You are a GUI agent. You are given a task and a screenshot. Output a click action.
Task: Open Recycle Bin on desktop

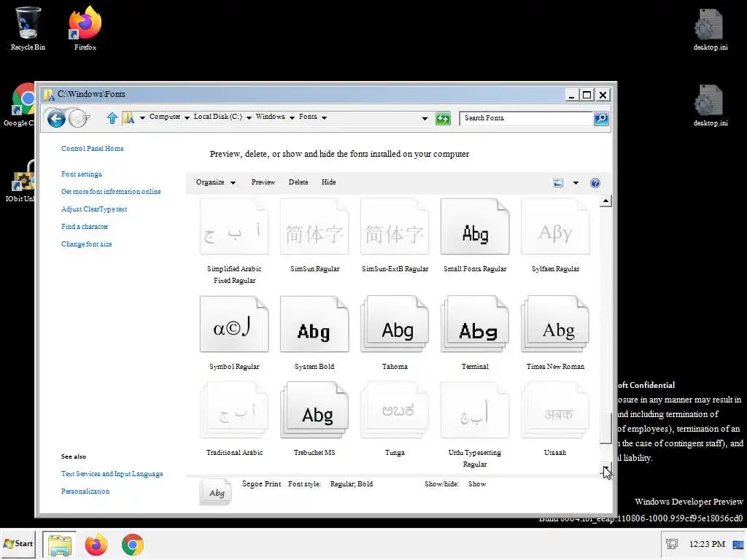click(x=28, y=28)
